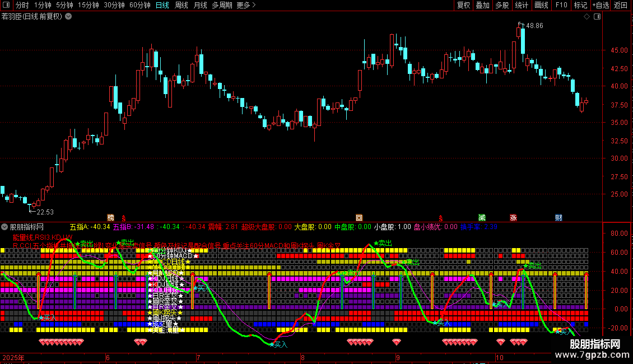The width and height of the screenshot is (633, 364).
Task: Click the first red diamond signal marker
Action: point(43,342)
